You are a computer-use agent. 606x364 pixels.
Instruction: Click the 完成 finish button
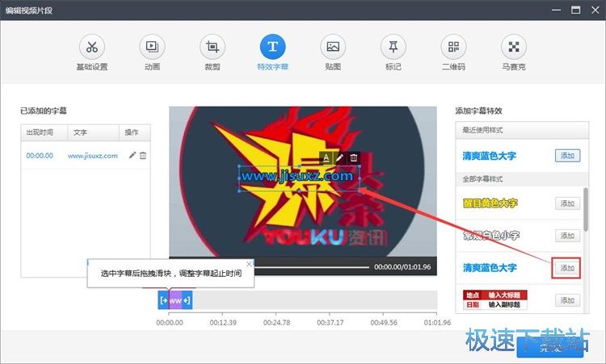(550, 347)
